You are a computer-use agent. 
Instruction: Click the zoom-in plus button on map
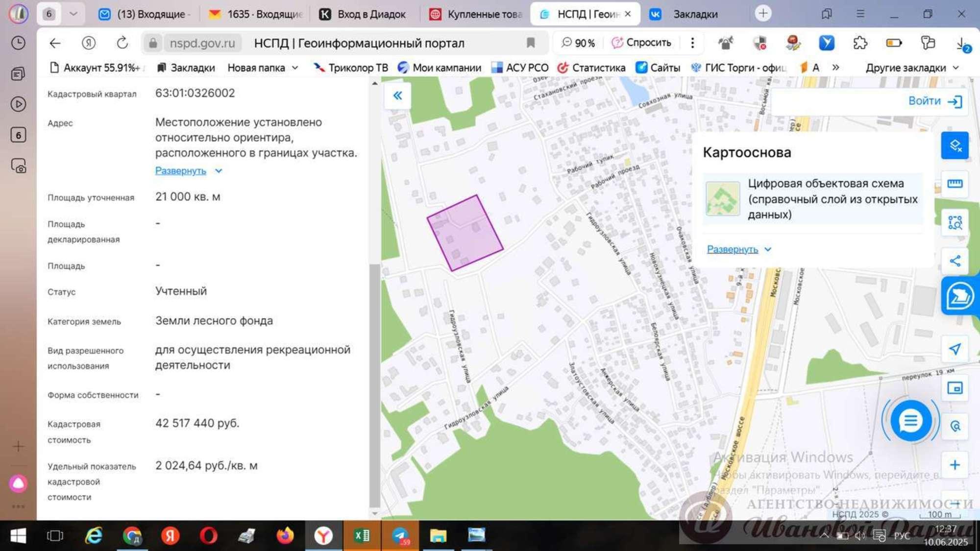pyautogui.click(x=955, y=465)
